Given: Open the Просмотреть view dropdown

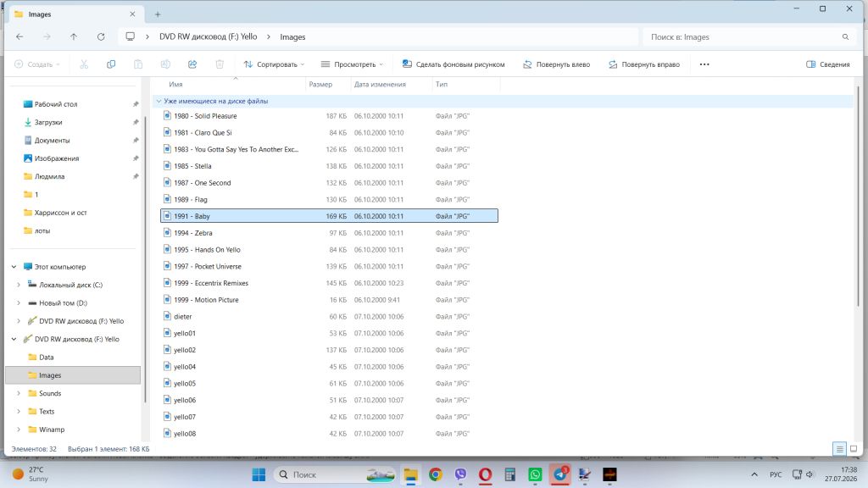Looking at the screenshot, I should click(x=352, y=64).
